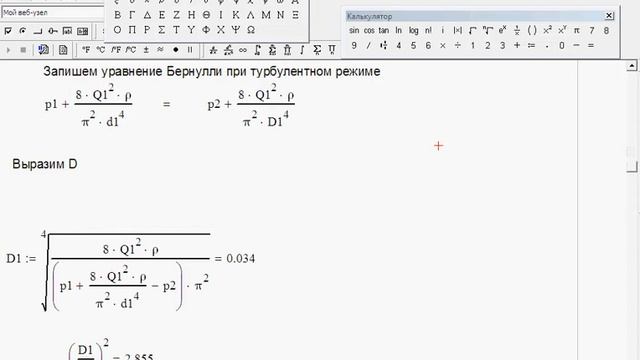Click the D1 := definition label
Image resolution: width=640 pixels, height=360 pixels.
click(x=21, y=259)
